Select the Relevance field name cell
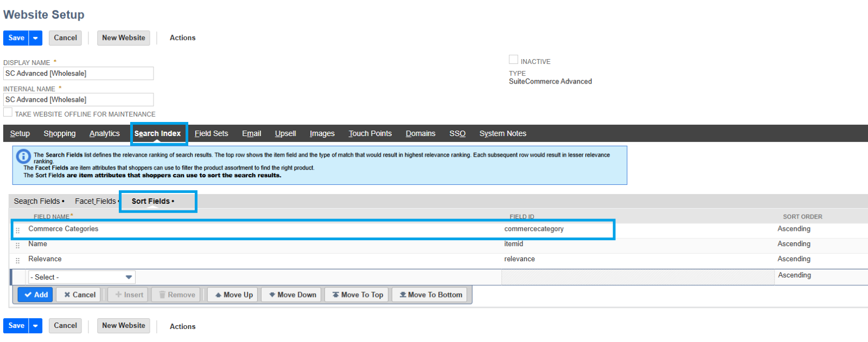The height and width of the screenshot is (342, 868). coord(45,259)
